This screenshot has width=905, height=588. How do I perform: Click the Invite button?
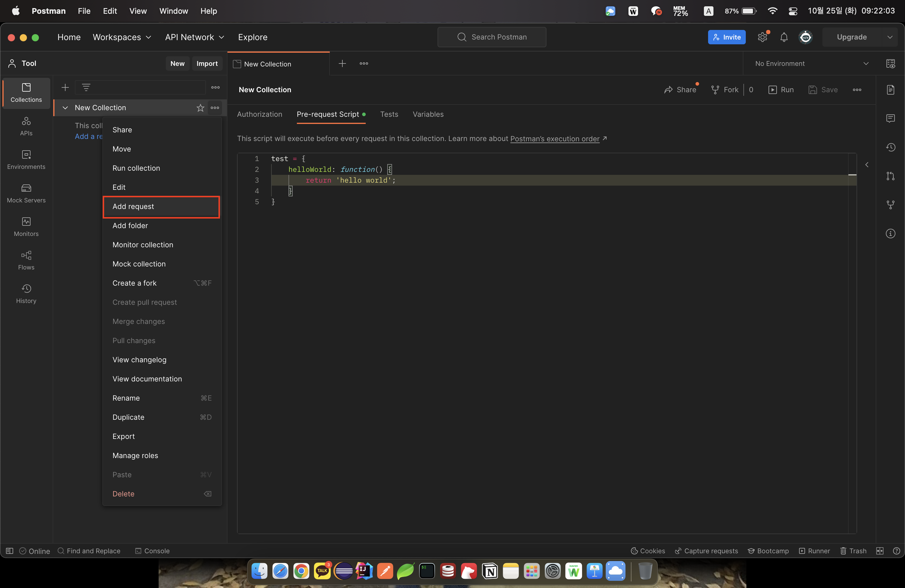click(726, 37)
